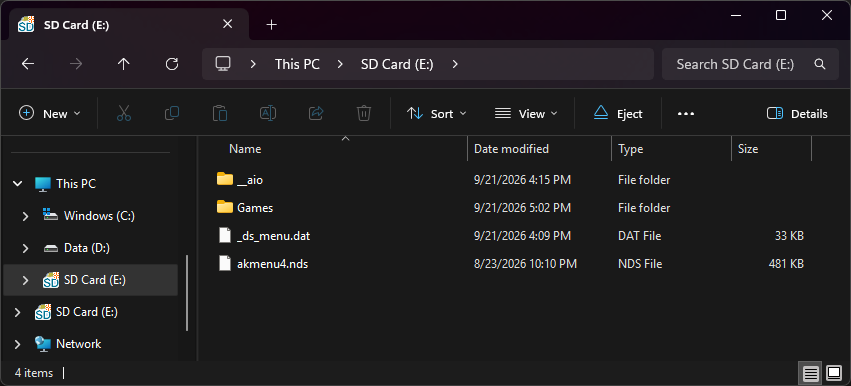Open the New dropdown menu
The height and width of the screenshot is (386, 851).
click(x=50, y=113)
